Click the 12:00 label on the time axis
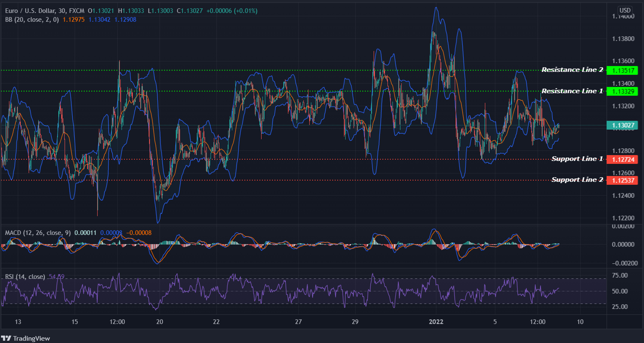The image size is (644, 343). [x=117, y=322]
